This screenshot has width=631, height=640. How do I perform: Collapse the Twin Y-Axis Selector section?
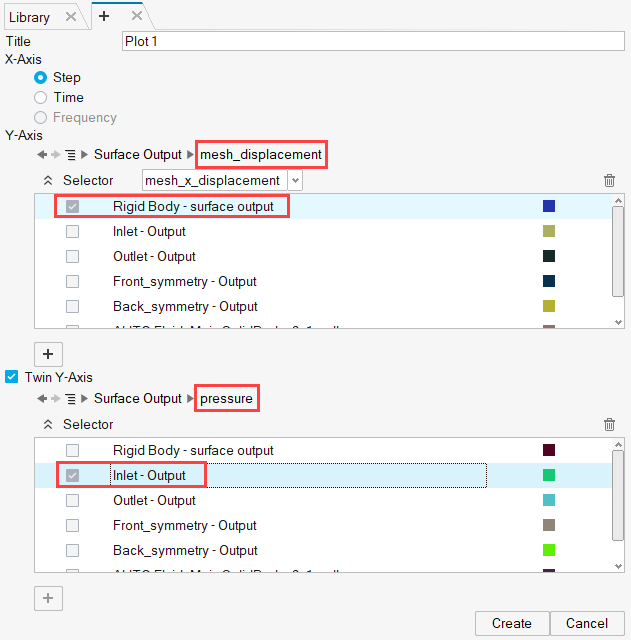(x=47, y=425)
